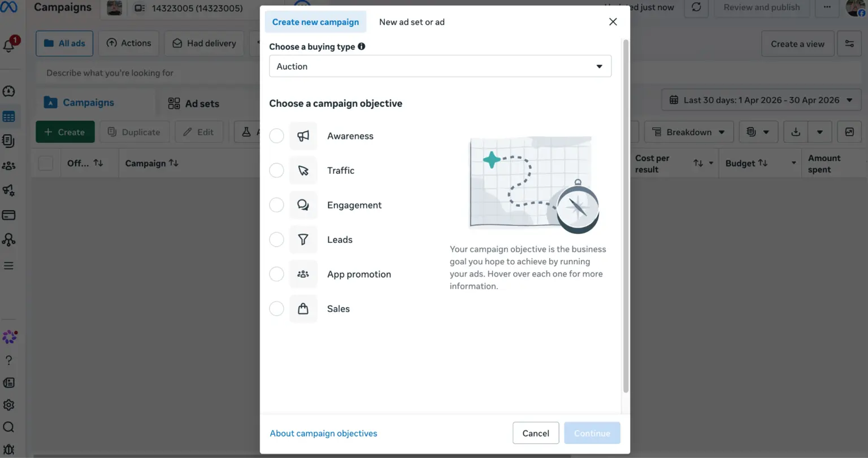Open the Search magnifier in sidebar
868x458 pixels.
(x=8, y=427)
